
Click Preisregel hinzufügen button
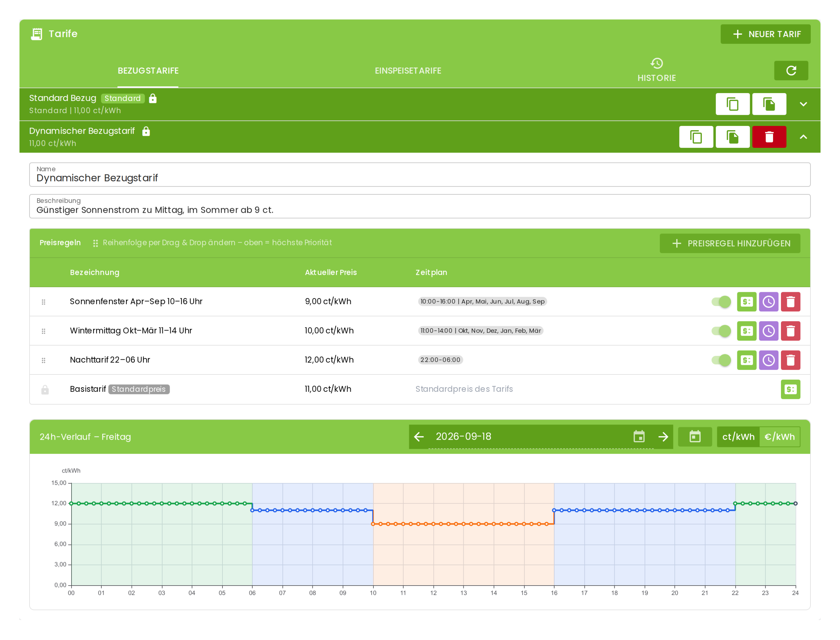tap(730, 243)
